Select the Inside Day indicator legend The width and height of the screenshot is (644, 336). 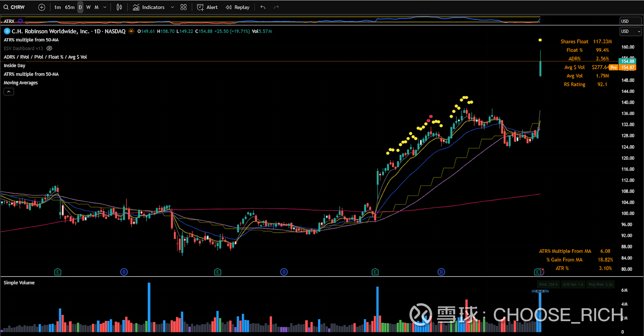14,66
